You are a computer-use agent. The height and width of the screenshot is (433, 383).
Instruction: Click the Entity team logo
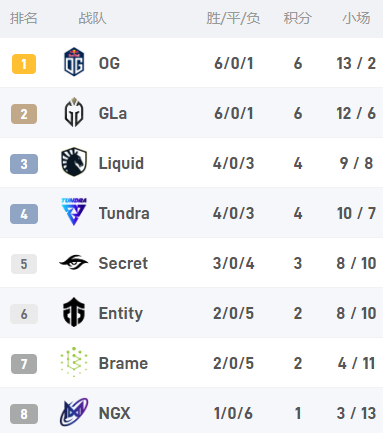click(74, 312)
